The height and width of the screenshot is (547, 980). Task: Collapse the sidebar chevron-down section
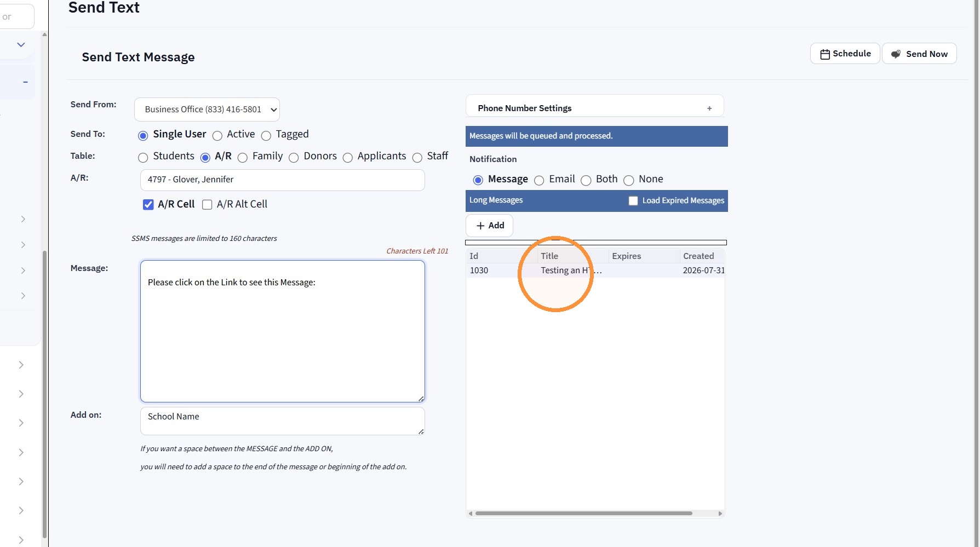click(21, 45)
